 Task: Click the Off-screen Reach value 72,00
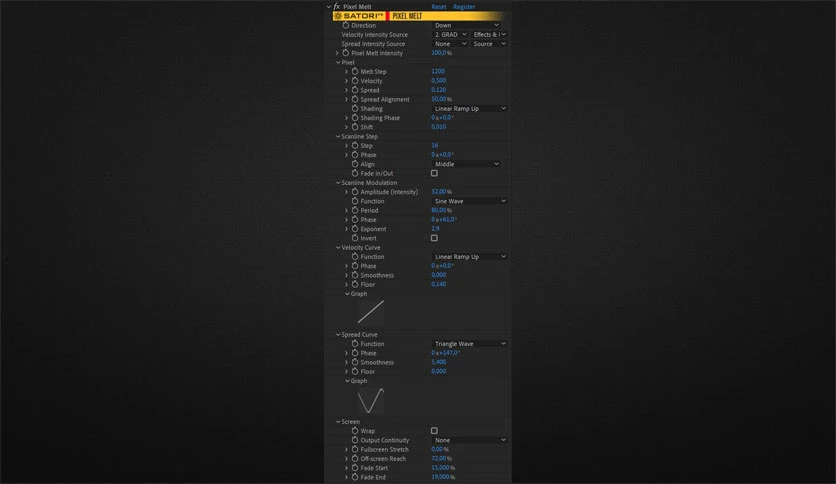[439, 458]
